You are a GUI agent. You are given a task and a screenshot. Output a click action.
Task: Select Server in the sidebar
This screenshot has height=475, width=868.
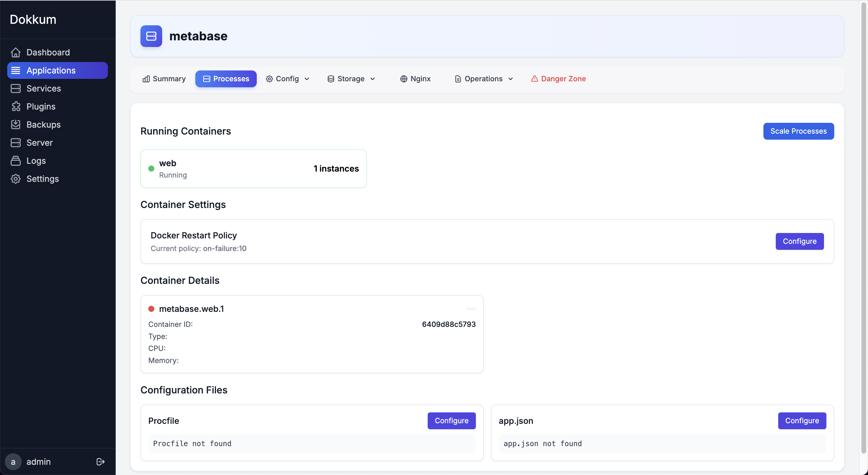pyautogui.click(x=39, y=142)
